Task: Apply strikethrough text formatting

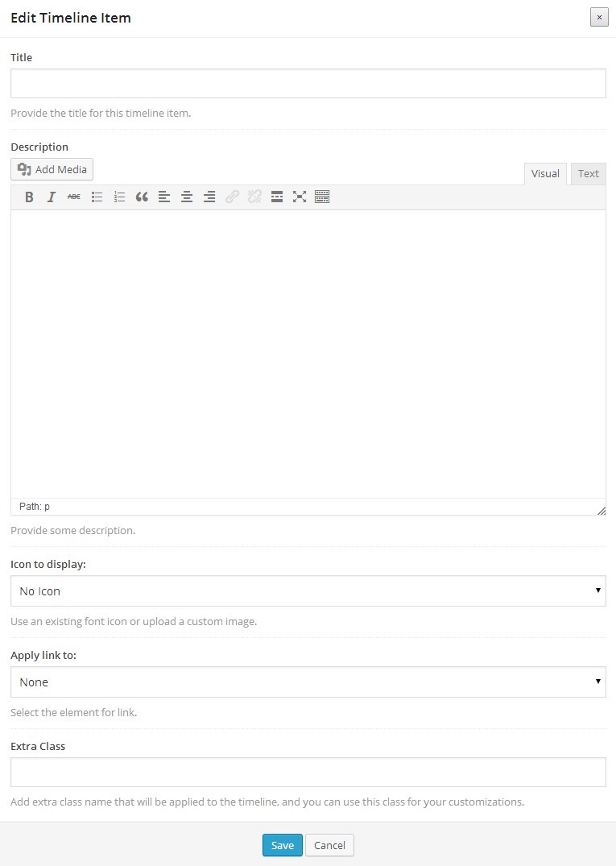Action: pos(74,197)
